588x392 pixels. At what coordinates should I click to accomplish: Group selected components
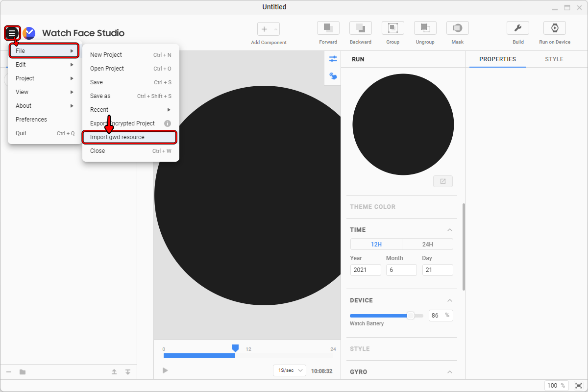[x=393, y=28]
